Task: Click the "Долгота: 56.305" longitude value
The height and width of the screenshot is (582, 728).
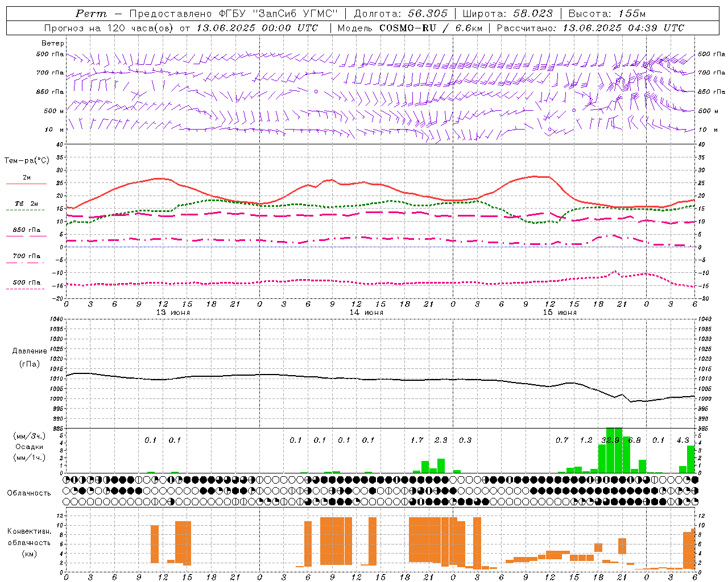Action: point(401,14)
